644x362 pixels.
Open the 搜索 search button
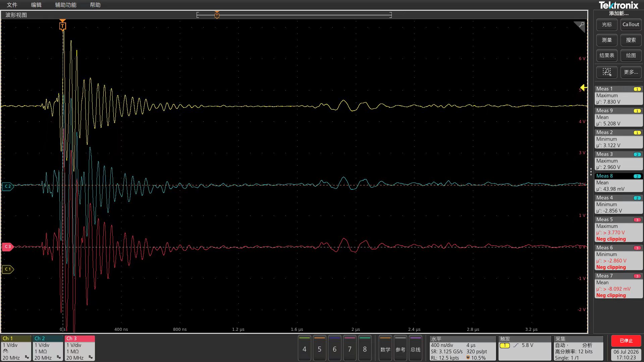click(631, 40)
